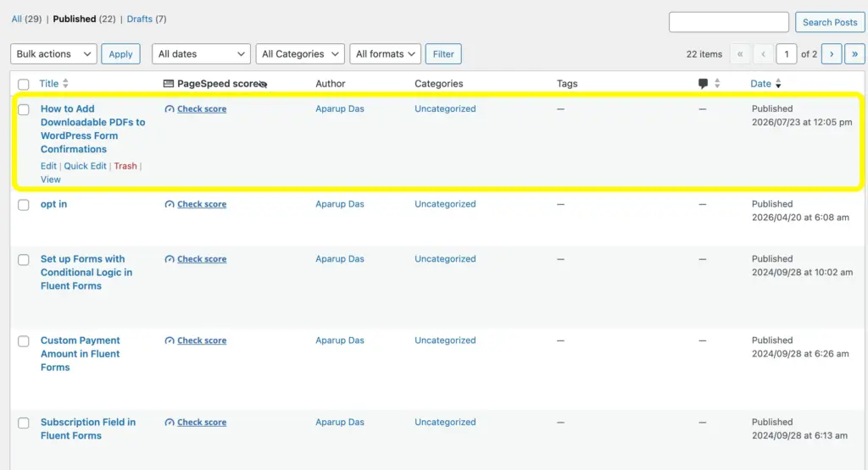Sort by comments using the arrows
This screenshot has height=470, width=868.
(x=717, y=84)
